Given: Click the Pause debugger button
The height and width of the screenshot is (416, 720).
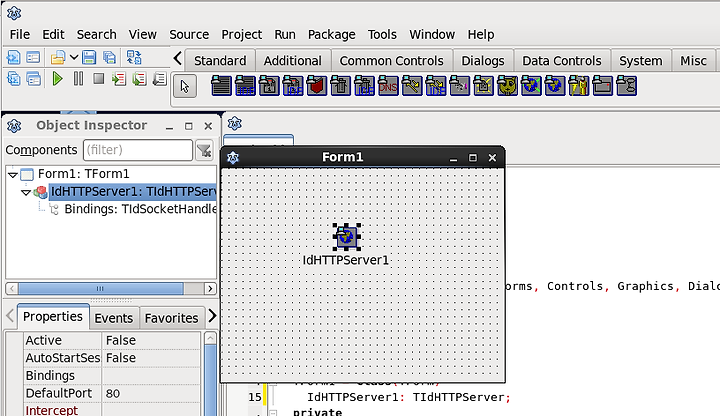Looking at the screenshot, I should (x=79, y=79).
